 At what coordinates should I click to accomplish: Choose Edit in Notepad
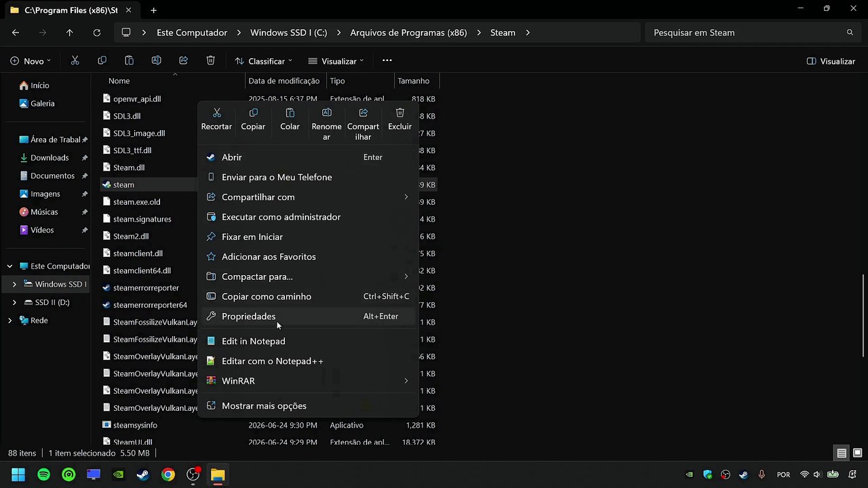coord(308,341)
